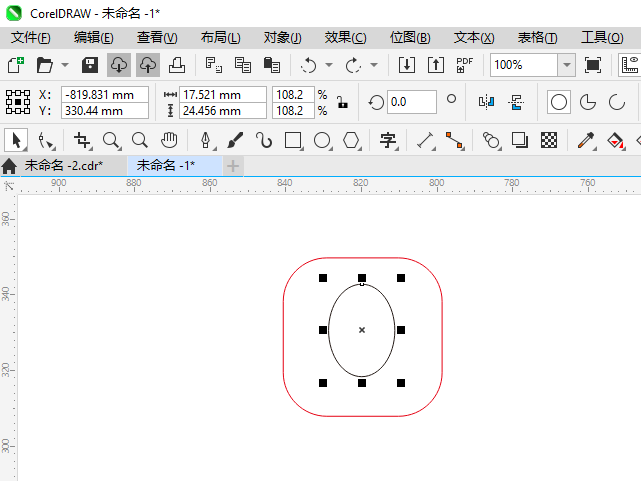The height and width of the screenshot is (481, 641).
Task: Choose the Ellipse tool
Action: point(322,140)
